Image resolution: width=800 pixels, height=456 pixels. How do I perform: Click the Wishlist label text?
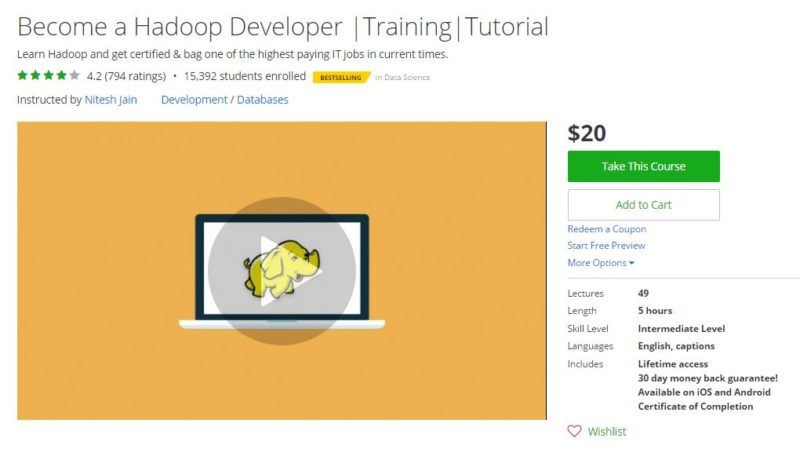[607, 432]
